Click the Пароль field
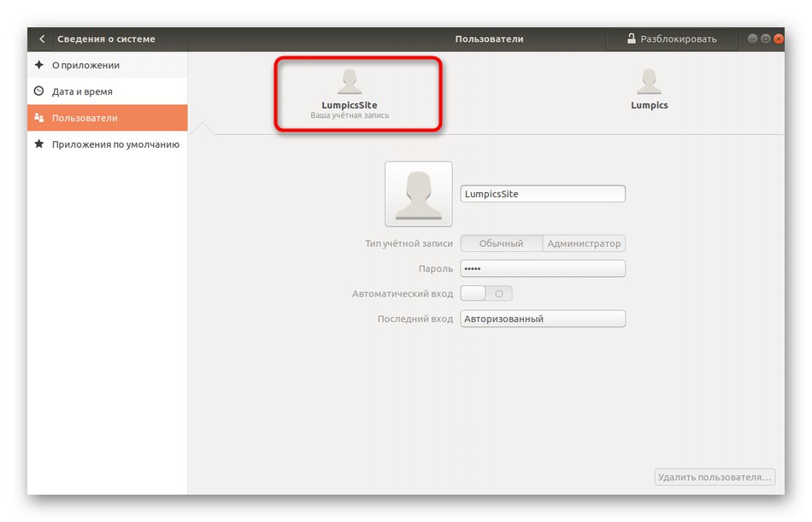This screenshot has width=812, height=522. (543, 269)
